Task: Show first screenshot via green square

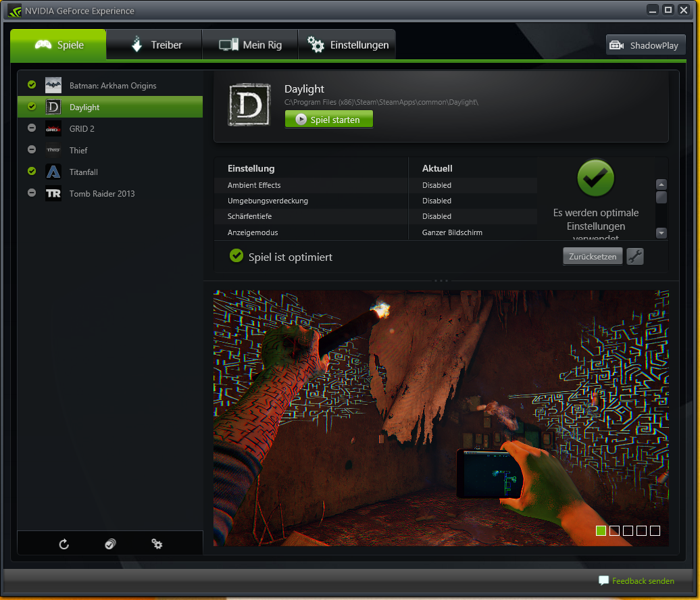Action: pos(601,530)
